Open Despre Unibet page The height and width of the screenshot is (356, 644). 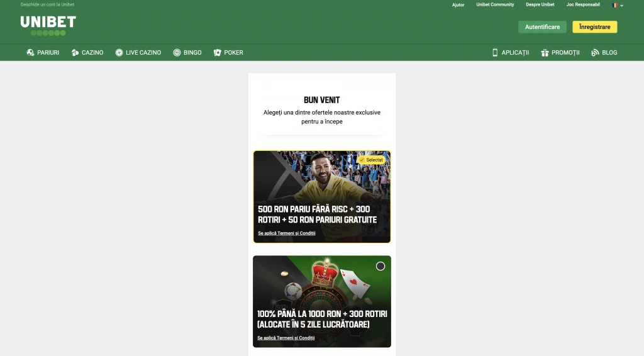click(x=540, y=5)
